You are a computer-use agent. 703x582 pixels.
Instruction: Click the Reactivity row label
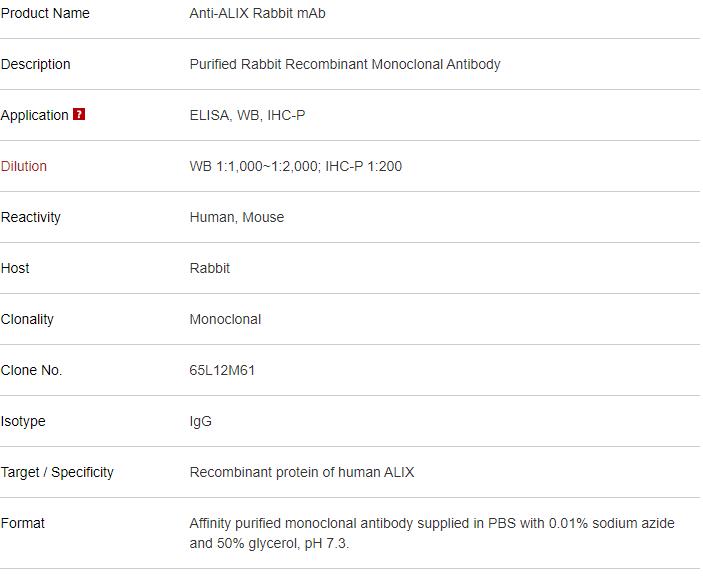point(31,217)
